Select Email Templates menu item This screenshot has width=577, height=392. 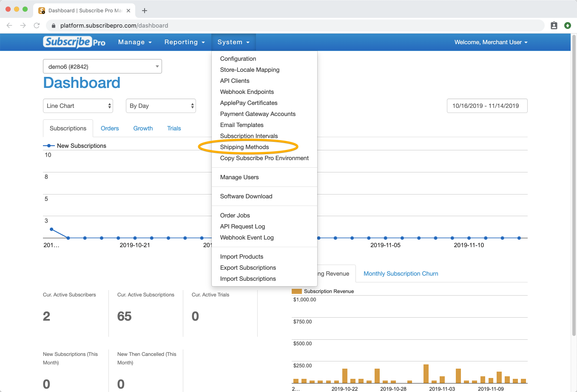264,125
